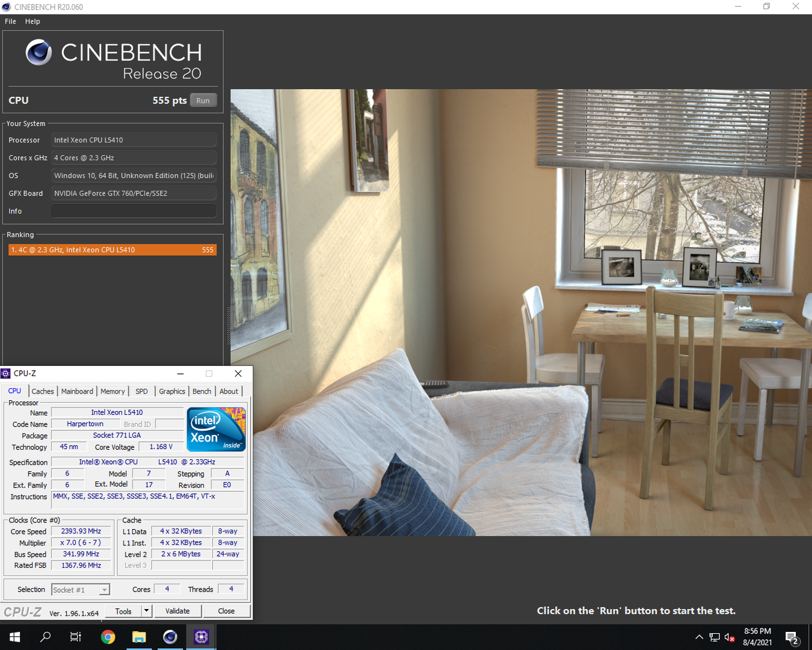812x650 pixels.
Task: Switch to the SPD tab in CPU-Z
Action: (142, 391)
